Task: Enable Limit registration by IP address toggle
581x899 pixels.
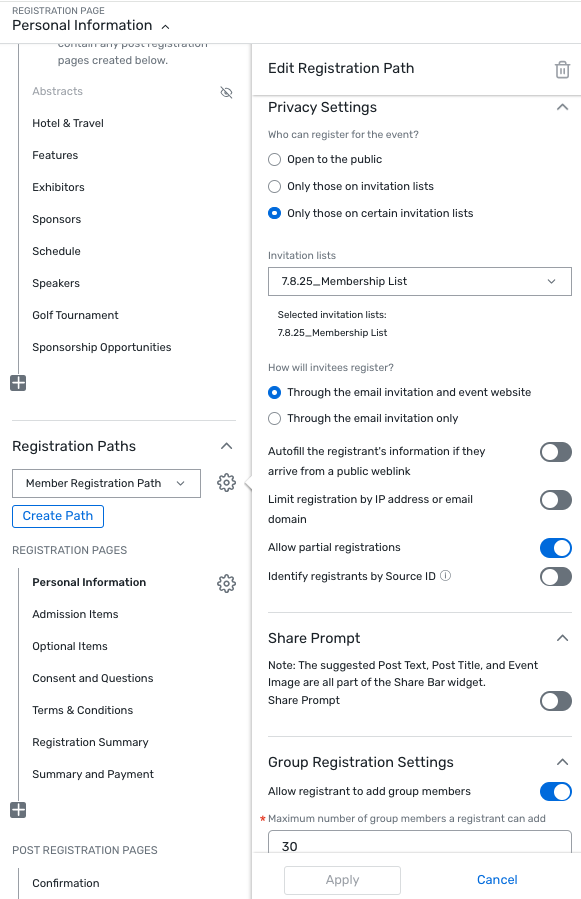Action: [556, 500]
